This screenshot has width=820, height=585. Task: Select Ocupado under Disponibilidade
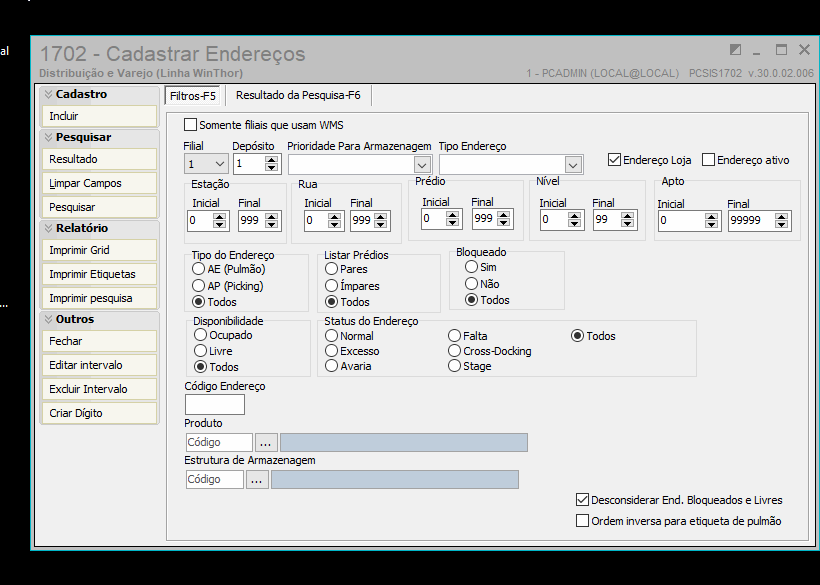(200, 335)
